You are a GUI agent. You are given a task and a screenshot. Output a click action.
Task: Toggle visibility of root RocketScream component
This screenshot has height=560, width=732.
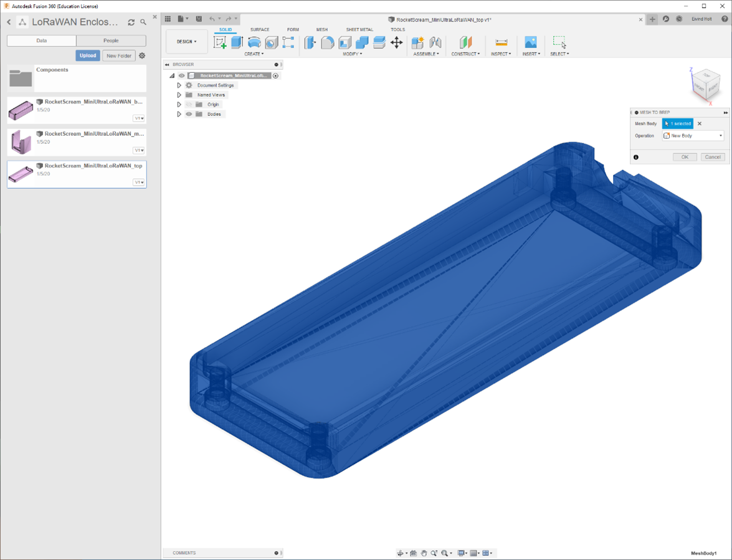pyautogui.click(x=182, y=75)
